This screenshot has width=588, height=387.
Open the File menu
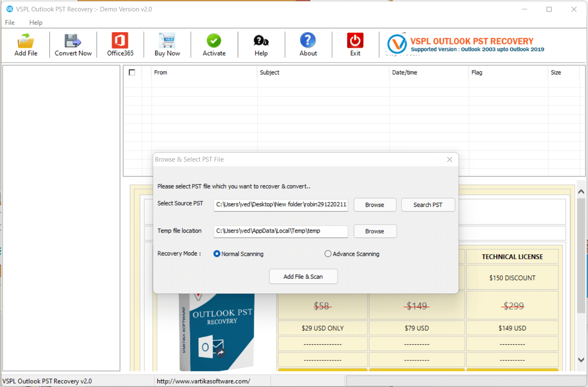(10, 22)
